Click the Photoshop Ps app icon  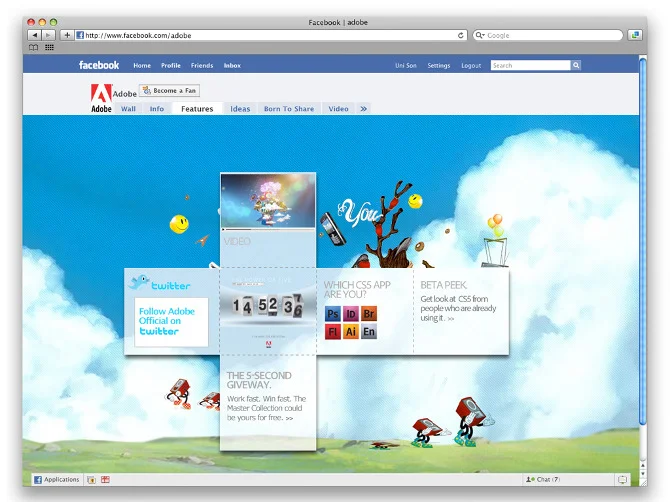point(332,314)
